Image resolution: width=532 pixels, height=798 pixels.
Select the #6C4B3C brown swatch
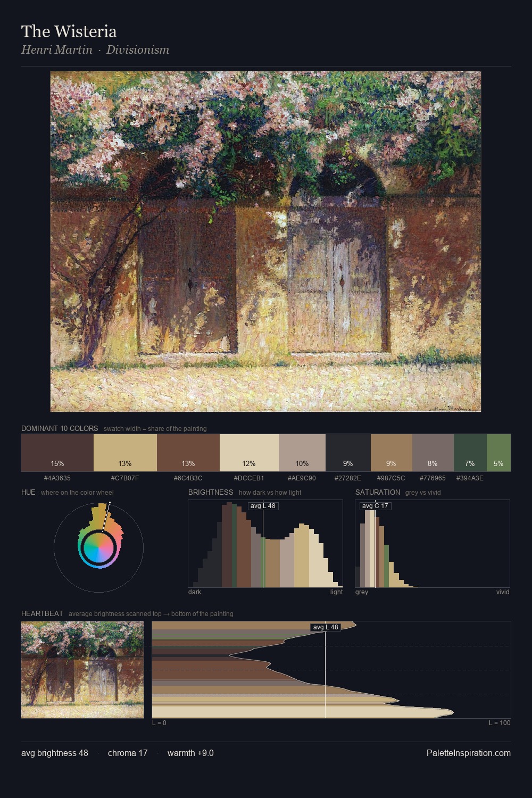(188, 453)
